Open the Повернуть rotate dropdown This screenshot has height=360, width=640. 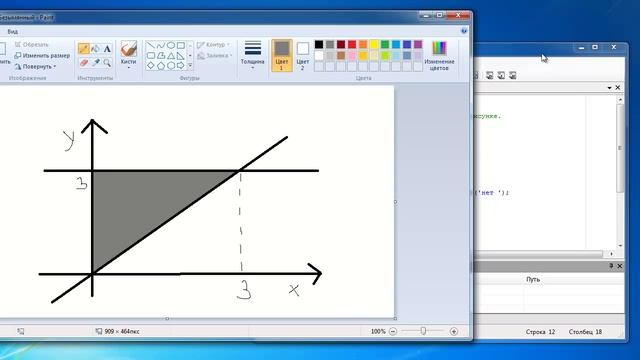36,66
